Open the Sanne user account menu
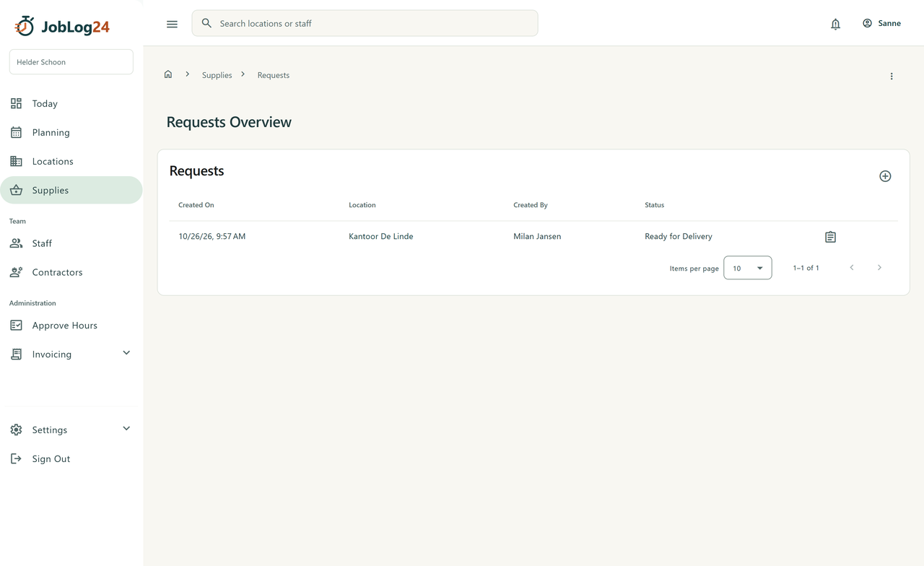This screenshot has height=566, width=924. click(x=881, y=23)
